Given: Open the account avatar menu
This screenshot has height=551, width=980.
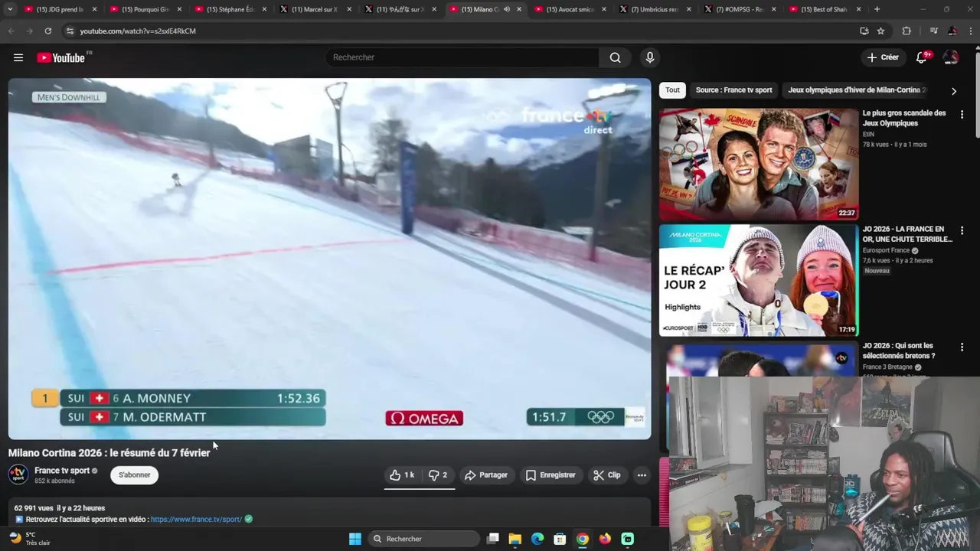Looking at the screenshot, I should click(951, 57).
